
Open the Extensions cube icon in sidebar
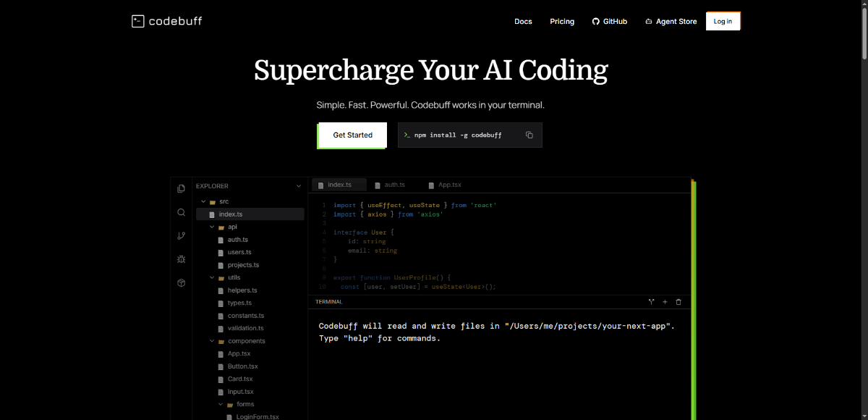click(181, 282)
